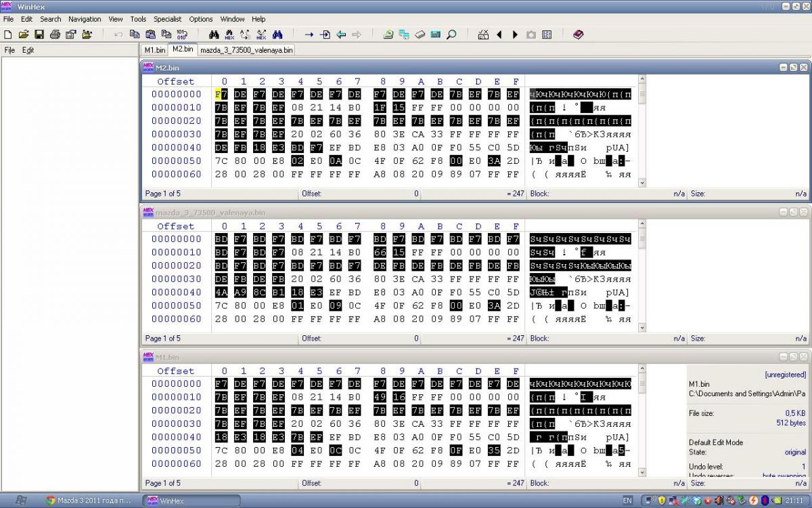Open the Windows Start button
Viewport: 812px width, 508px height.
point(20,501)
